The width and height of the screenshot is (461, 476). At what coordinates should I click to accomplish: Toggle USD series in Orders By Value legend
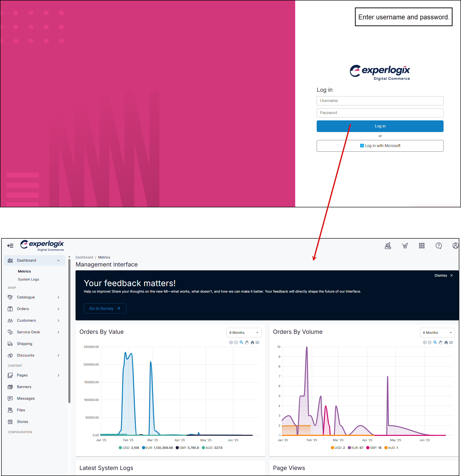coord(129,448)
